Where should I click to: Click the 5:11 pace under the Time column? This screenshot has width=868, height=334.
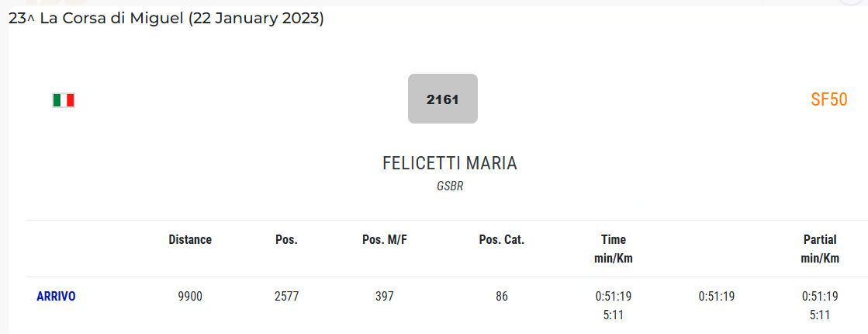[x=614, y=315]
